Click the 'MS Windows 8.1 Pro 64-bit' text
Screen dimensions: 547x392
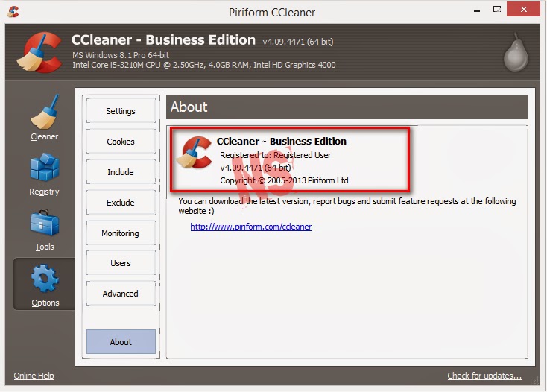tap(121, 55)
